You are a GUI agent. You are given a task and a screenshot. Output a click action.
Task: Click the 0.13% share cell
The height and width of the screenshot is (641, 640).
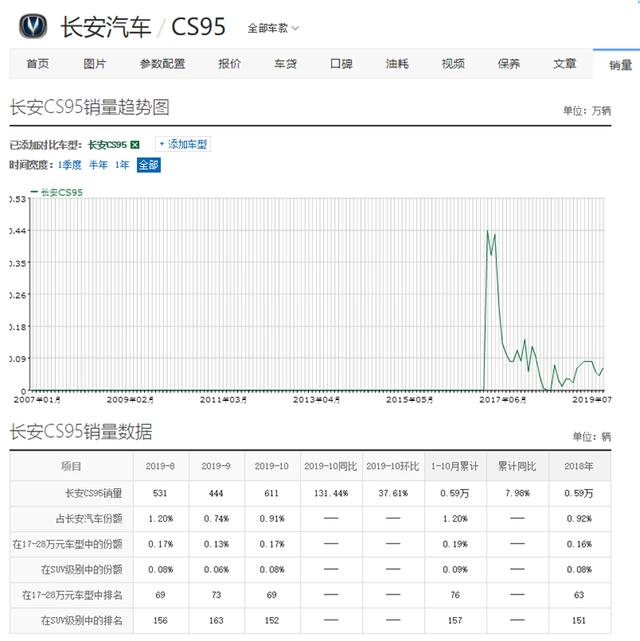(216, 544)
